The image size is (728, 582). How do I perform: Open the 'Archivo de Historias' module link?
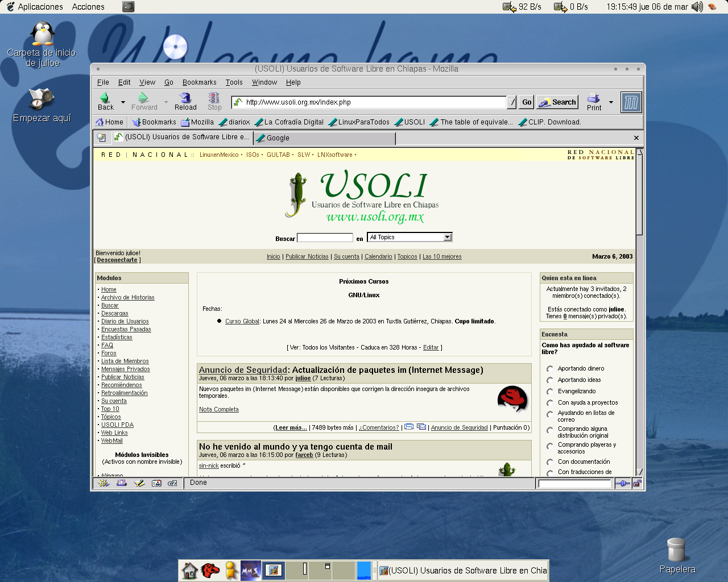tap(128, 298)
